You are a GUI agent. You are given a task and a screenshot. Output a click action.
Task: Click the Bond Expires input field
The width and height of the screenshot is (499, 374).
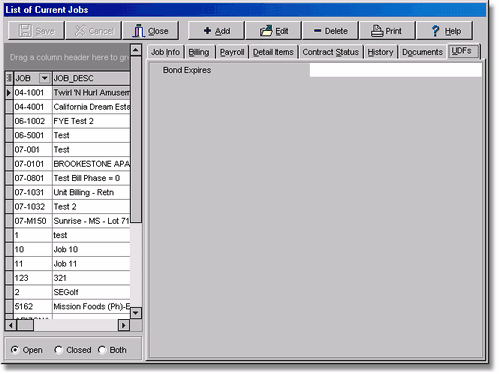pyautogui.click(x=396, y=70)
